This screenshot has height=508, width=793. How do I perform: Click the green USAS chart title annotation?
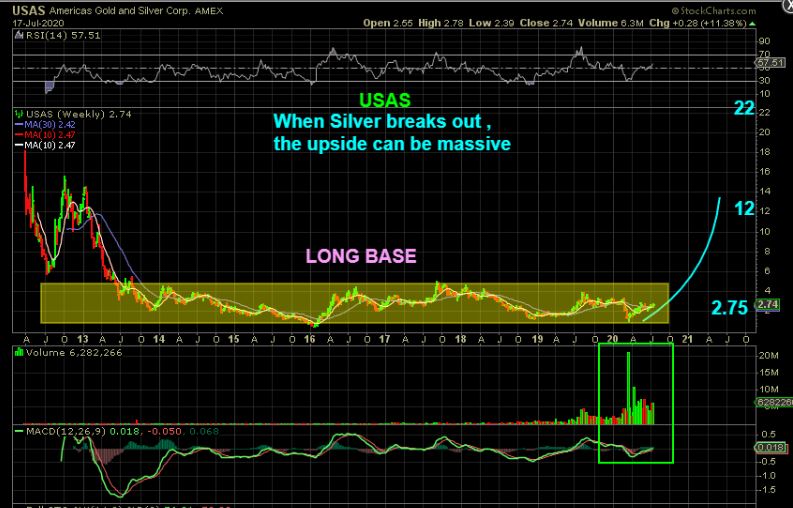coord(385,100)
